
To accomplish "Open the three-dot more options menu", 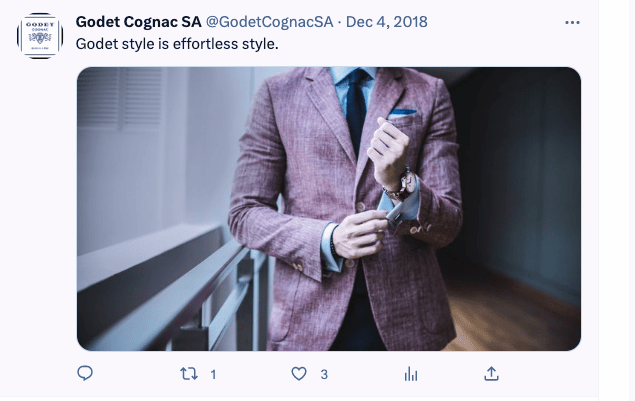I will click(572, 22).
